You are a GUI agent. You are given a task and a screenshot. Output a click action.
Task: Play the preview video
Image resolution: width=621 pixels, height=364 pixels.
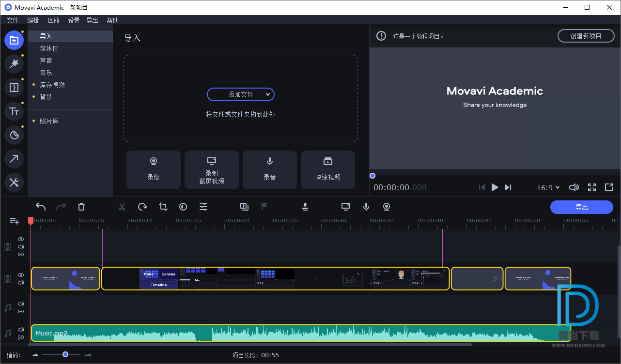pos(495,187)
